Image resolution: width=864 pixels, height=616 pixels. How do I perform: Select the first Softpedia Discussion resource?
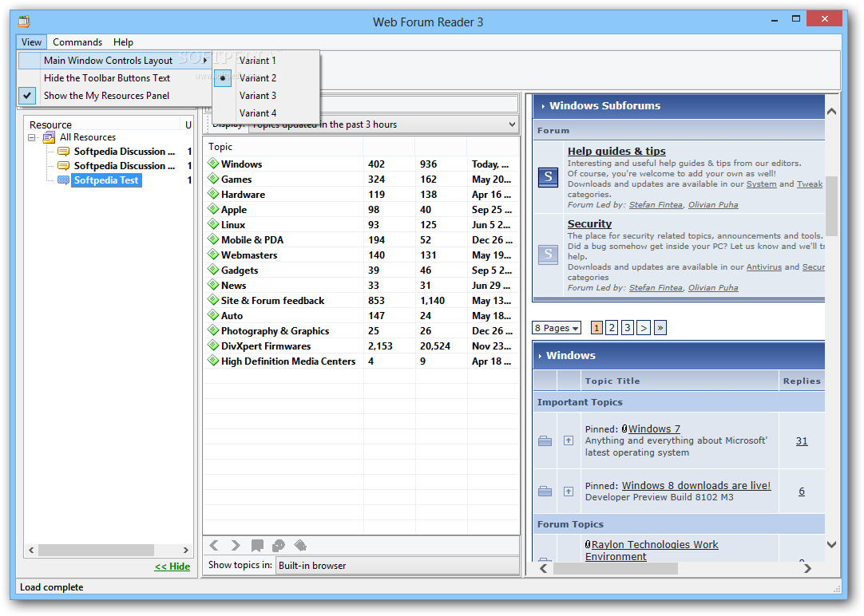[x=125, y=152]
